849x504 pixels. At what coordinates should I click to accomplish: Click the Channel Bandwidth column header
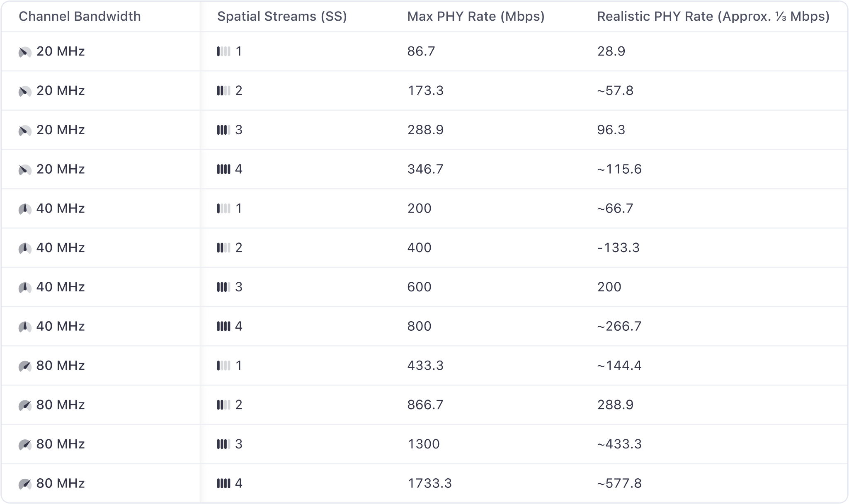pyautogui.click(x=80, y=16)
